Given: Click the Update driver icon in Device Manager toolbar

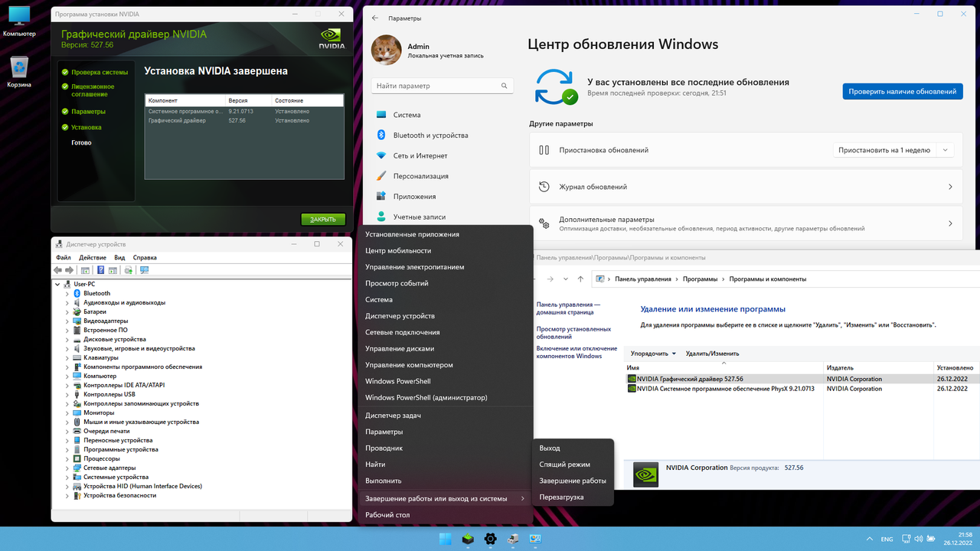Looking at the screenshot, I should [x=129, y=270].
